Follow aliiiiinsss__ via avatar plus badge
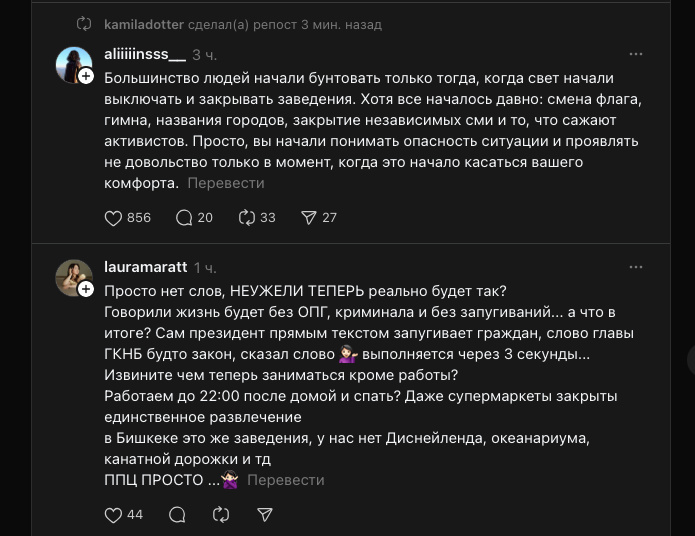The width and height of the screenshot is (695, 536). coord(87,76)
